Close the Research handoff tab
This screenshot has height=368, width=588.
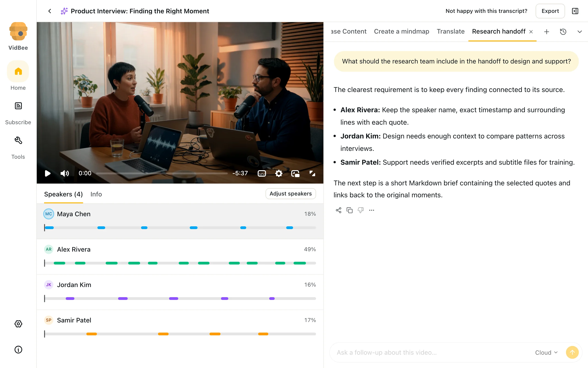(x=531, y=32)
